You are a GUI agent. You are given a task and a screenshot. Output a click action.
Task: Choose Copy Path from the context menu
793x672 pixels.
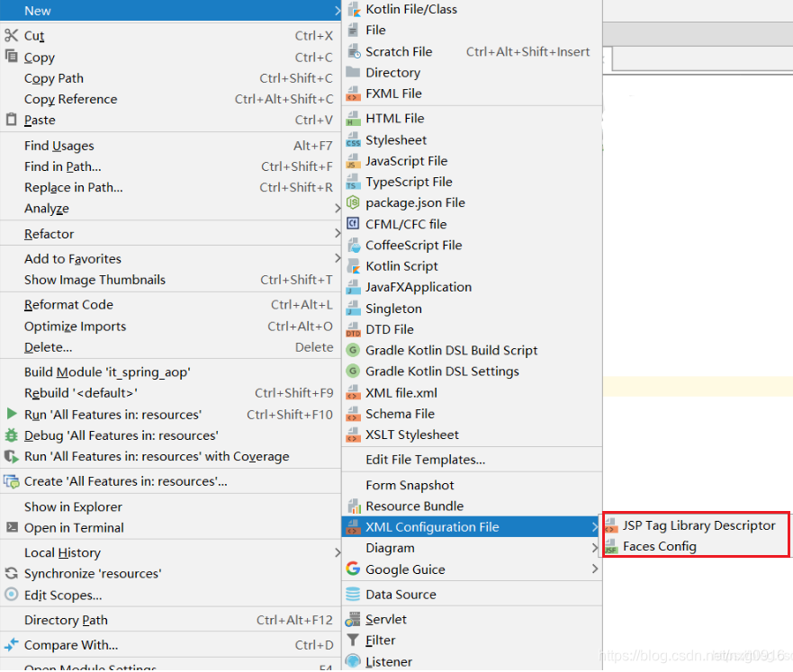[x=170, y=78]
